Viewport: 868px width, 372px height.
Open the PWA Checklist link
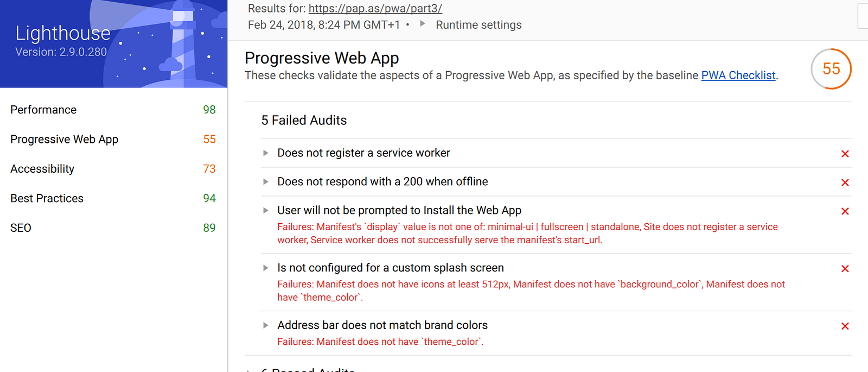pyautogui.click(x=738, y=75)
